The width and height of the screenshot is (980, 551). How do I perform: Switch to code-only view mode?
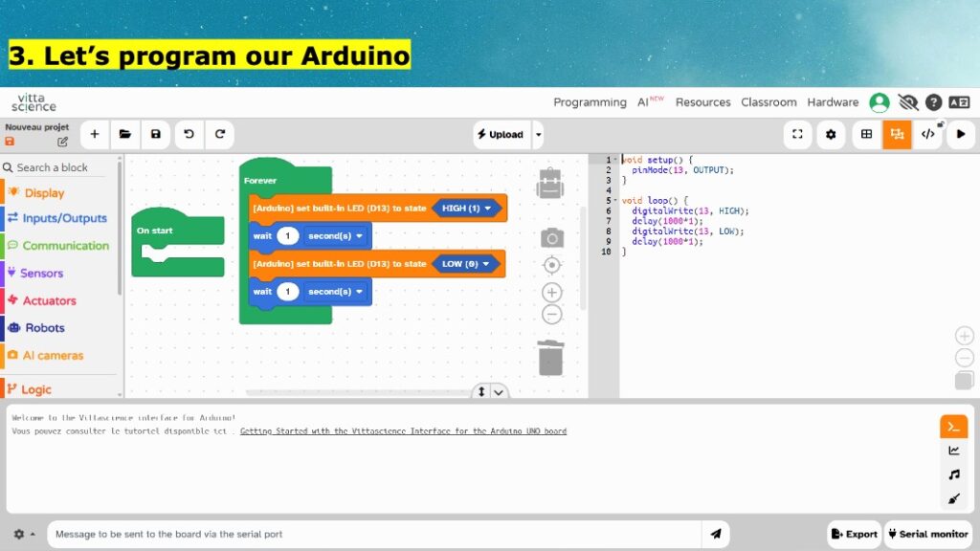[x=927, y=134]
